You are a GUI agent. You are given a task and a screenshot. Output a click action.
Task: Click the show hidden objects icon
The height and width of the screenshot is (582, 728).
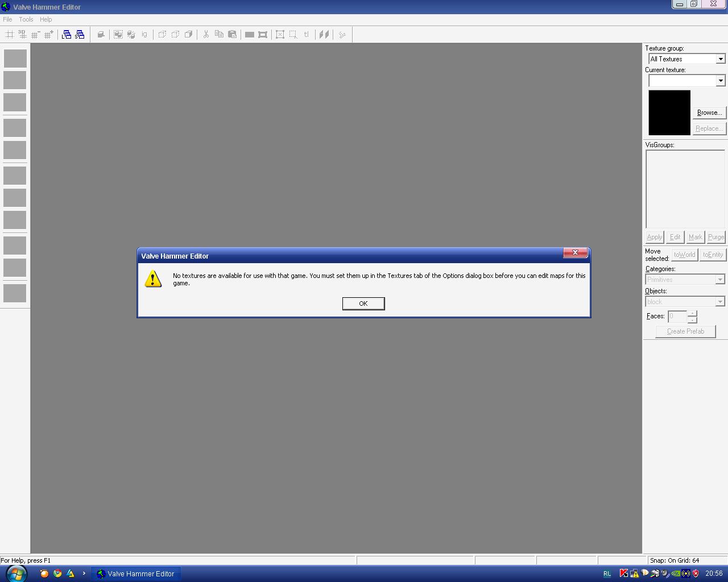[188, 35]
